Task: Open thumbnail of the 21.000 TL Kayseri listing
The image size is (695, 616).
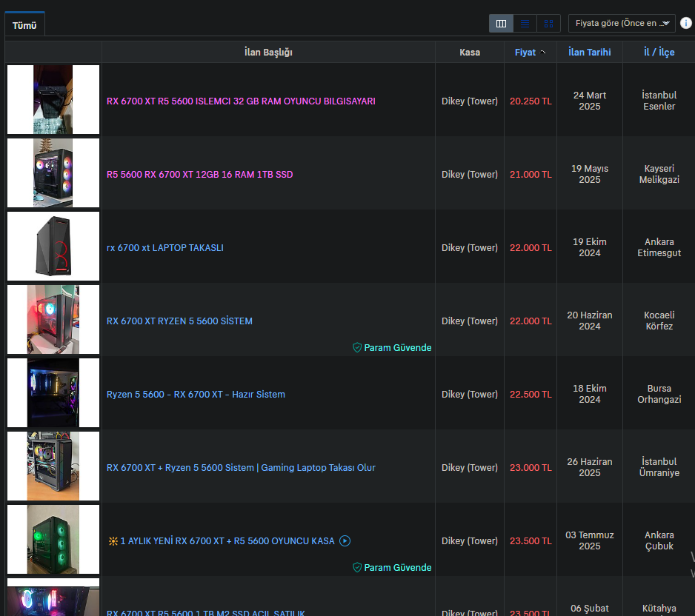Action: coord(53,173)
